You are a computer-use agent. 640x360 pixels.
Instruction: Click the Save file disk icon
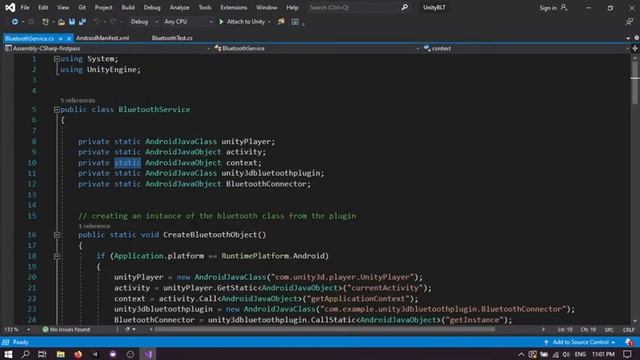click(x=72, y=22)
